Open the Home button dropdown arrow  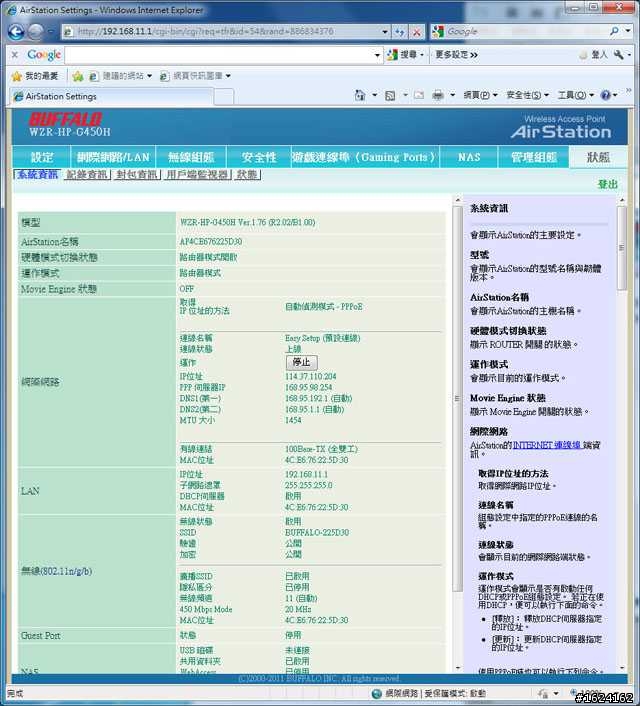374,95
